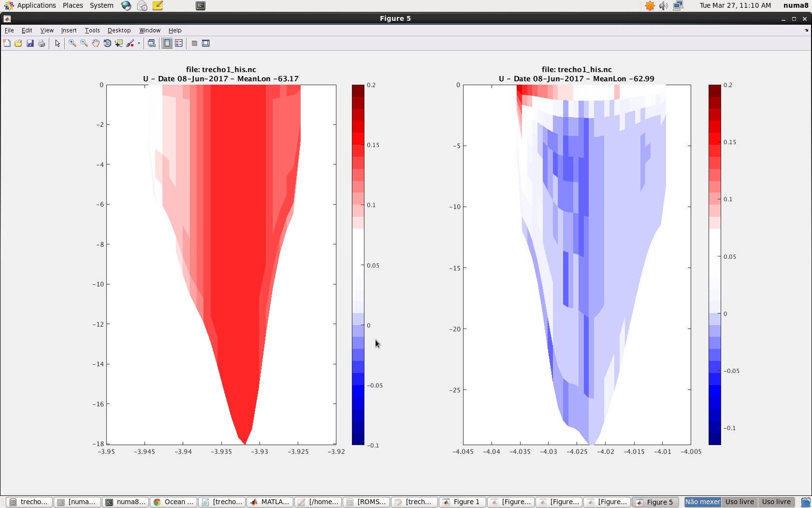Select the Data Cursor tool
812x508 pixels.
(x=119, y=44)
